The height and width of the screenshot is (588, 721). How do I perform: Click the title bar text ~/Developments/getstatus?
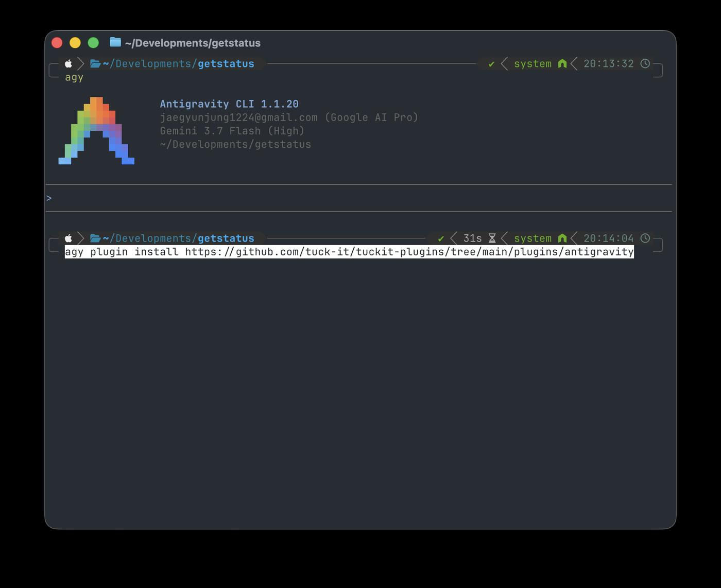tap(193, 43)
